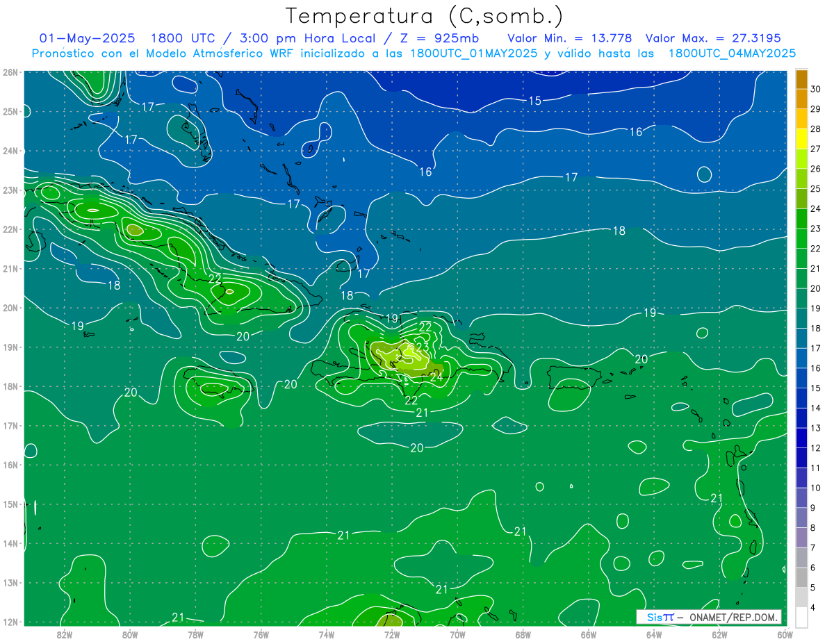Click the 66W longitude axis label
Screen dimensions: 834x644
click(x=588, y=634)
